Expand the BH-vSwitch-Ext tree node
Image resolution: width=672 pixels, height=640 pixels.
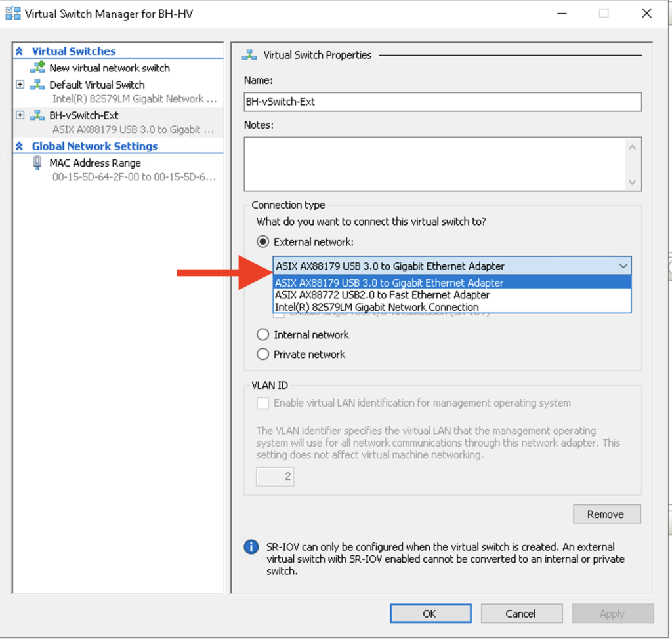[x=20, y=115]
